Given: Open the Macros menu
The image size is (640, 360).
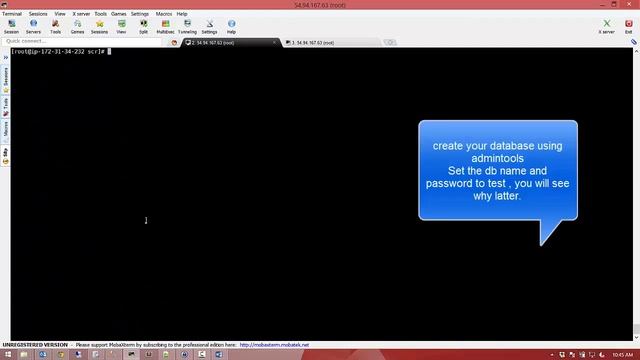Looking at the screenshot, I should [x=164, y=14].
